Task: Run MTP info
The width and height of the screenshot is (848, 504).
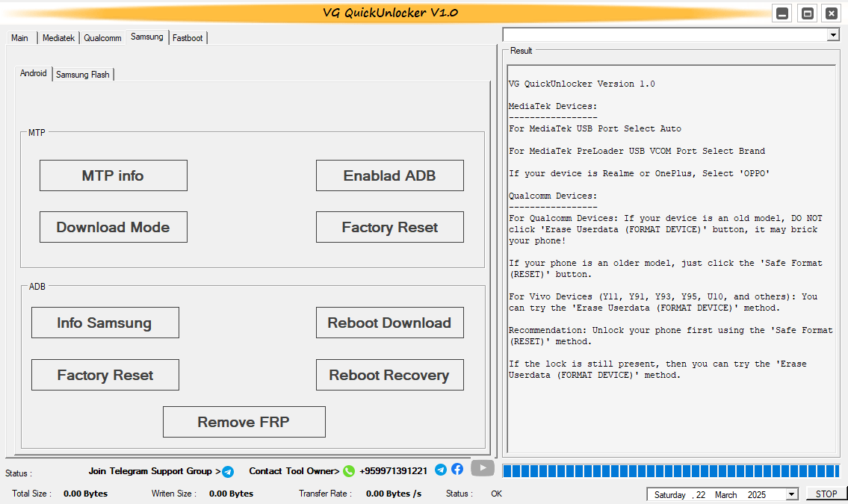Action: tap(113, 175)
